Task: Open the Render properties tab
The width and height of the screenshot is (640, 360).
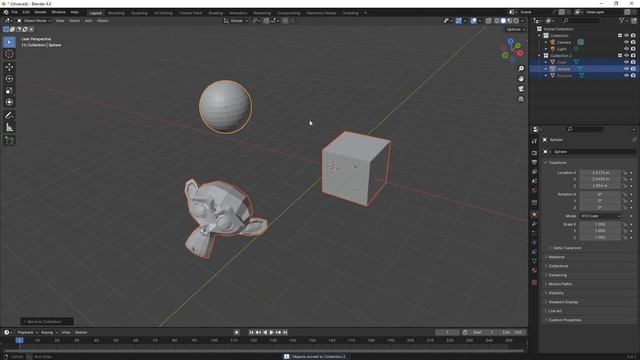Action: tap(534, 153)
